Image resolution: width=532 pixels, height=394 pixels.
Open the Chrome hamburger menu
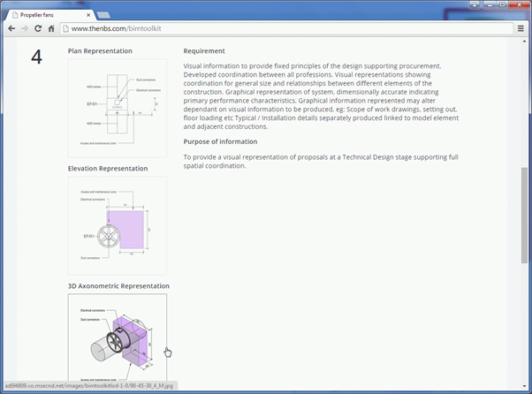click(x=521, y=28)
